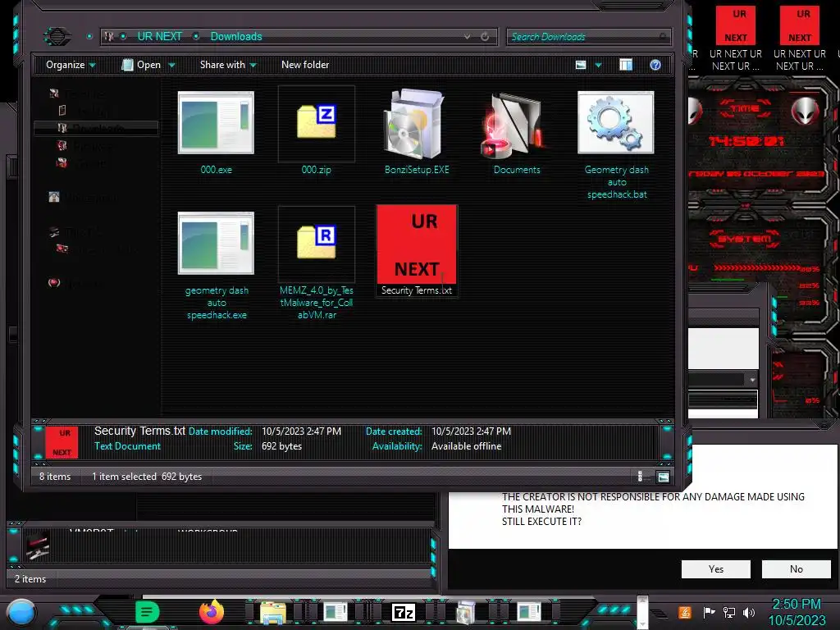
Task: Expand the address bar history dropdown
Action: click(467, 36)
